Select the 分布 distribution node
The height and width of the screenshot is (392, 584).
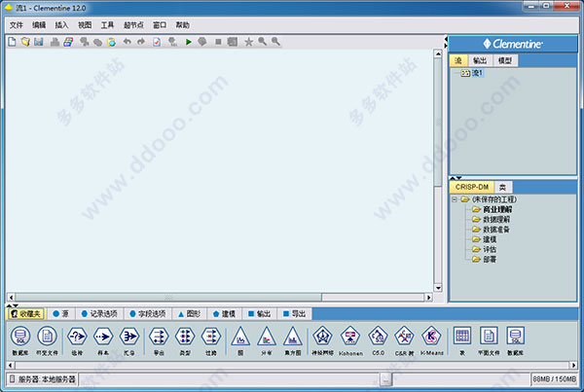267,340
